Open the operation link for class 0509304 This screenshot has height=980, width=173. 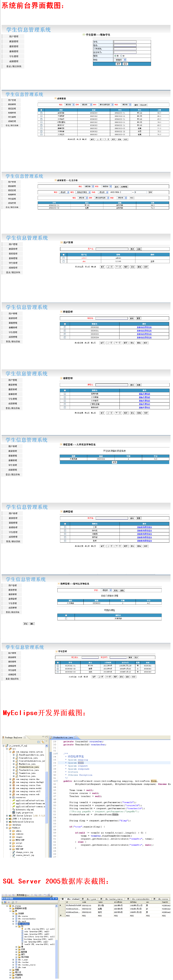pyautogui.click(x=144, y=337)
